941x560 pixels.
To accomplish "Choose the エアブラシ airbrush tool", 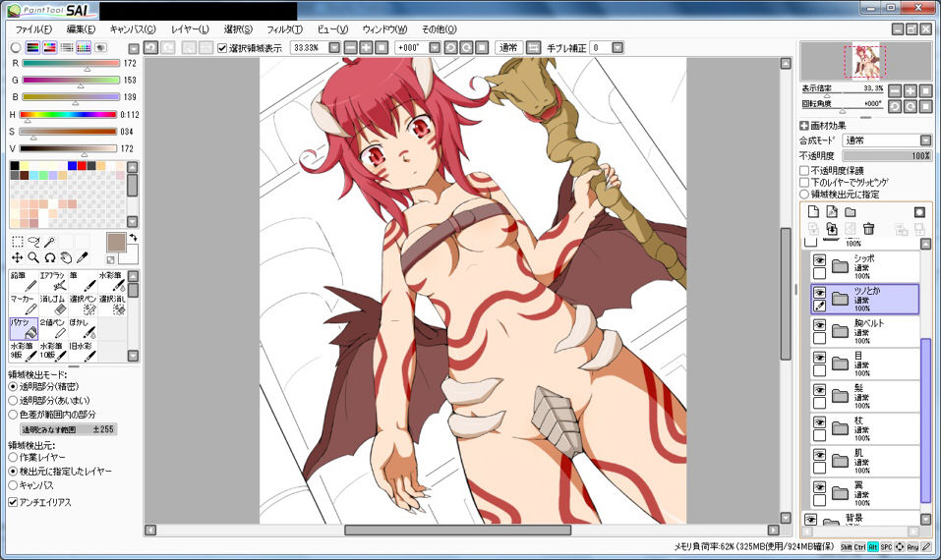I will [x=53, y=281].
